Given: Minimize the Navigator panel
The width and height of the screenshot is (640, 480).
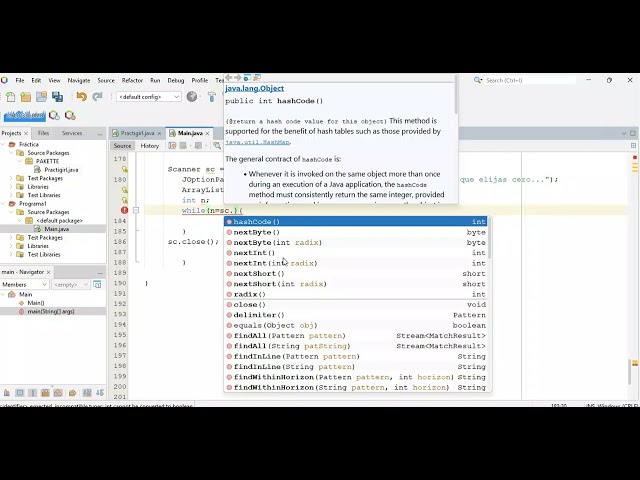Looking at the screenshot, I should point(100,272).
